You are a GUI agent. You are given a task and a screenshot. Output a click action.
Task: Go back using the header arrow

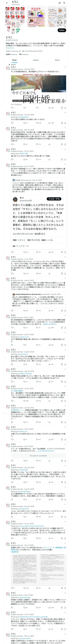[7, 3]
